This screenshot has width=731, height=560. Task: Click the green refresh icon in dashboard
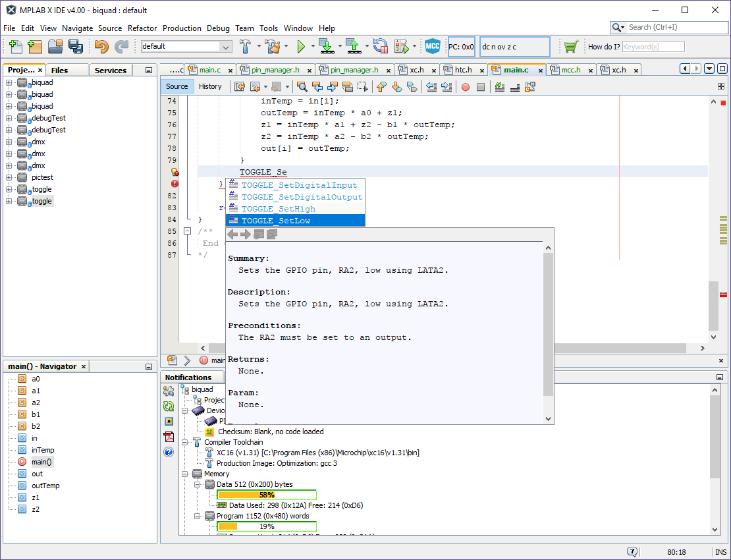point(169,406)
